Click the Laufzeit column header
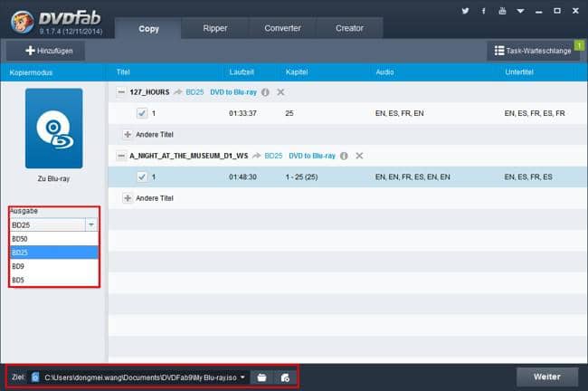Screen dimensions: 588x391 242,72
